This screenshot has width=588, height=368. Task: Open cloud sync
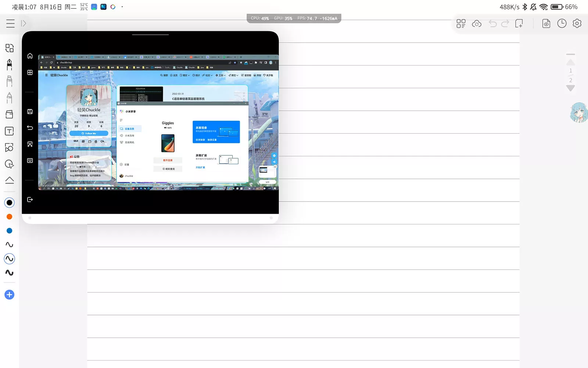(x=477, y=24)
